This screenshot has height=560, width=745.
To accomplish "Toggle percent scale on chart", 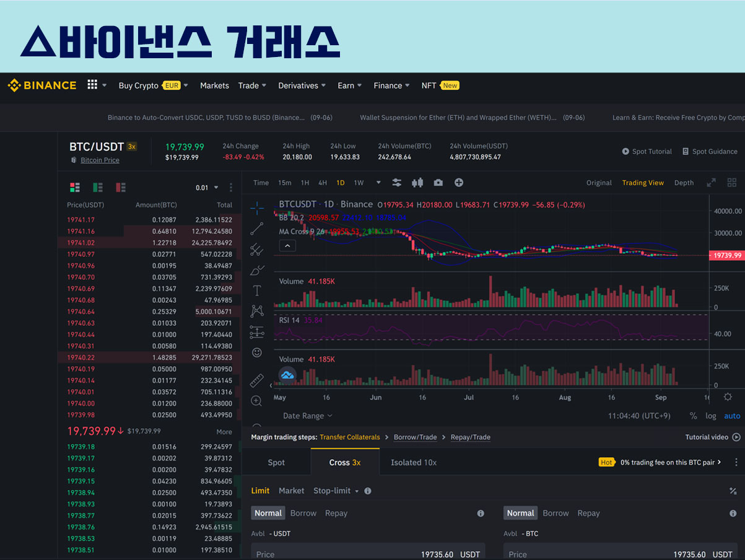I will [694, 416].
